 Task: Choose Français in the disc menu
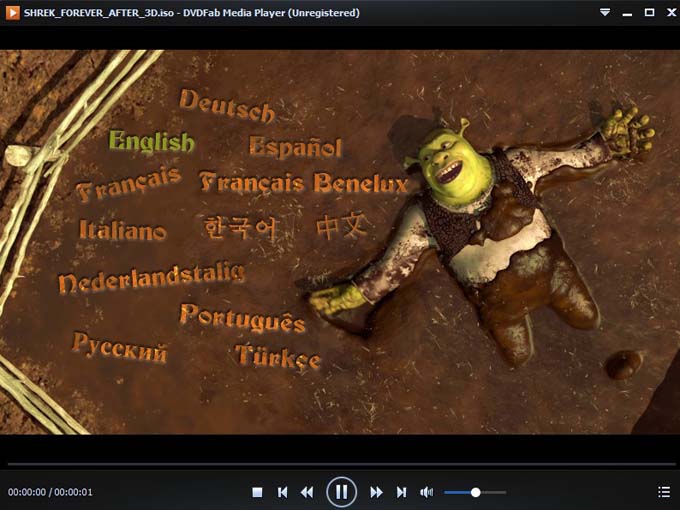[129, 184]
